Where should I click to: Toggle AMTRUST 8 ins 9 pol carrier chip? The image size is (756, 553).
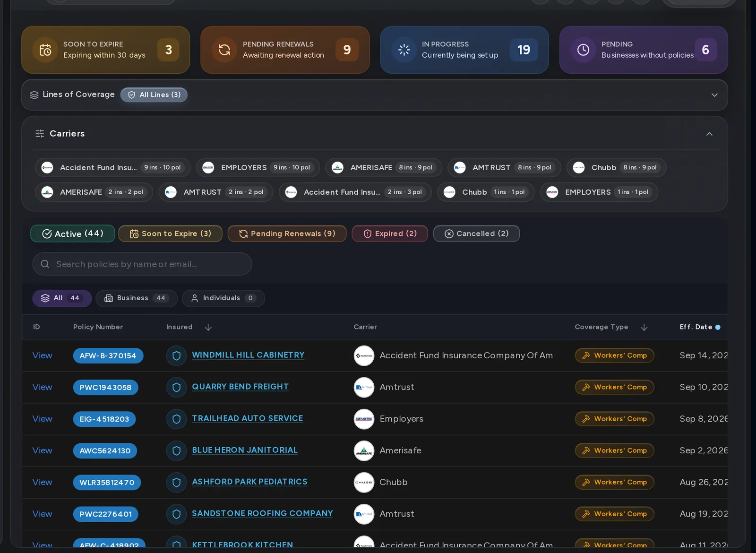pos(504,167)
